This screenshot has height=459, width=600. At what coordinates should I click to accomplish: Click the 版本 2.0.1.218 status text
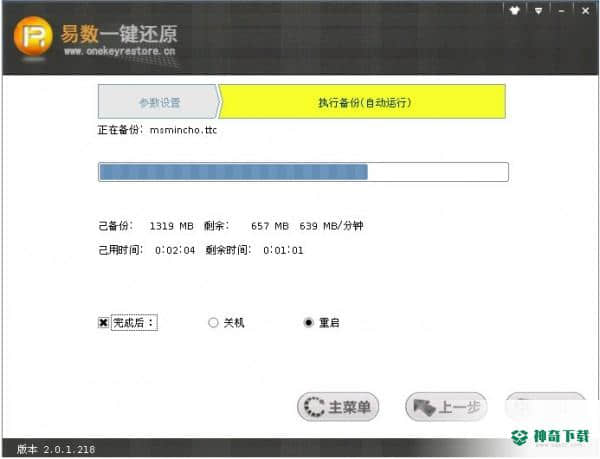click(x=56, y=449)
